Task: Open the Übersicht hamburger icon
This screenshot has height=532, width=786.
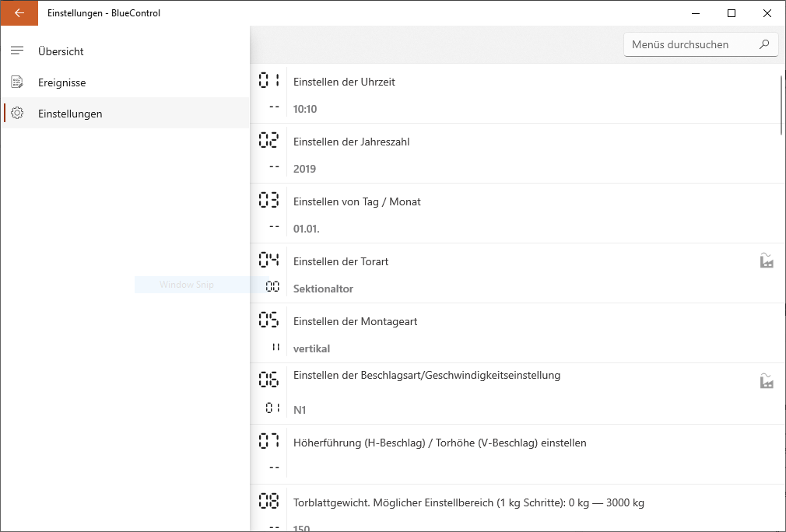Action: (17, 51)
